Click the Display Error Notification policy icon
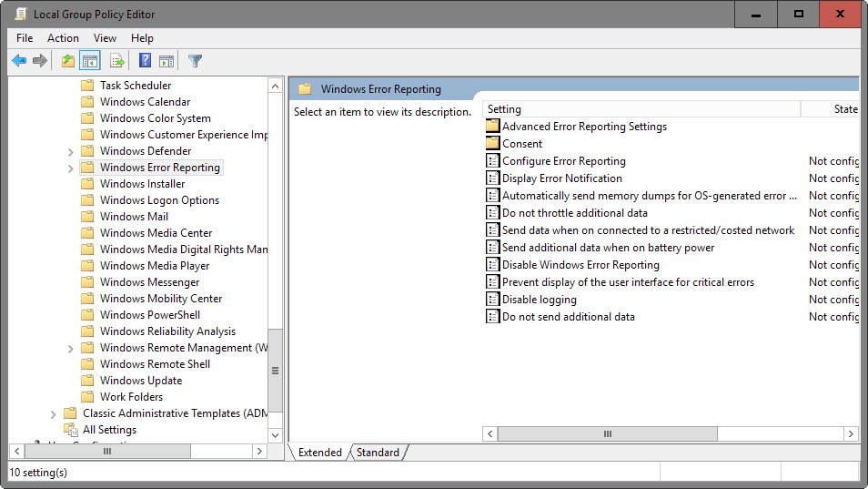This screenshot has height=489, width=868. [492, 178]
